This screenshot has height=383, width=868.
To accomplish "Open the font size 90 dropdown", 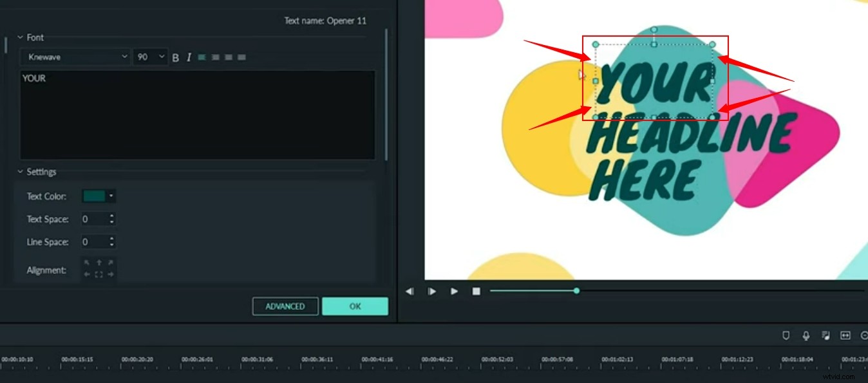I will click(x=149, y=57).
